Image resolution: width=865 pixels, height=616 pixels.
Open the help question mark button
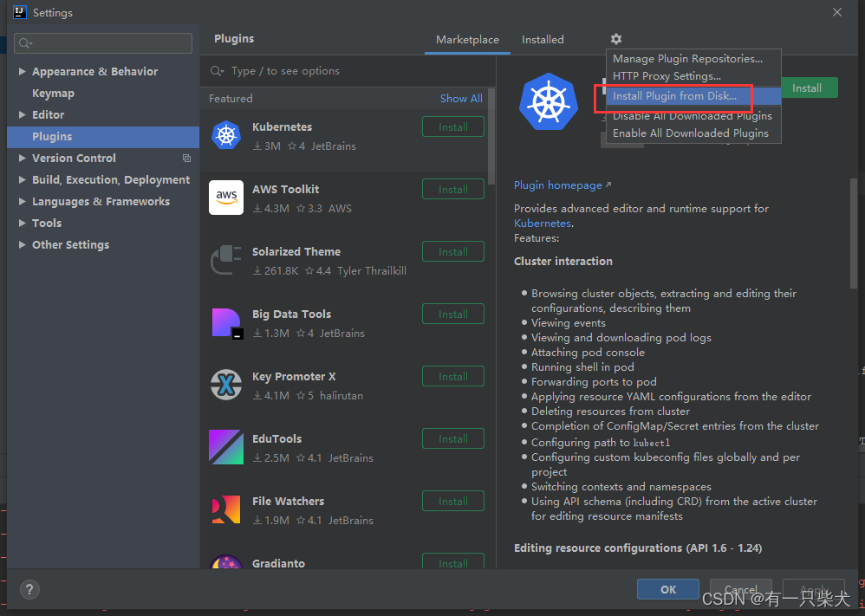click(29, 589)
